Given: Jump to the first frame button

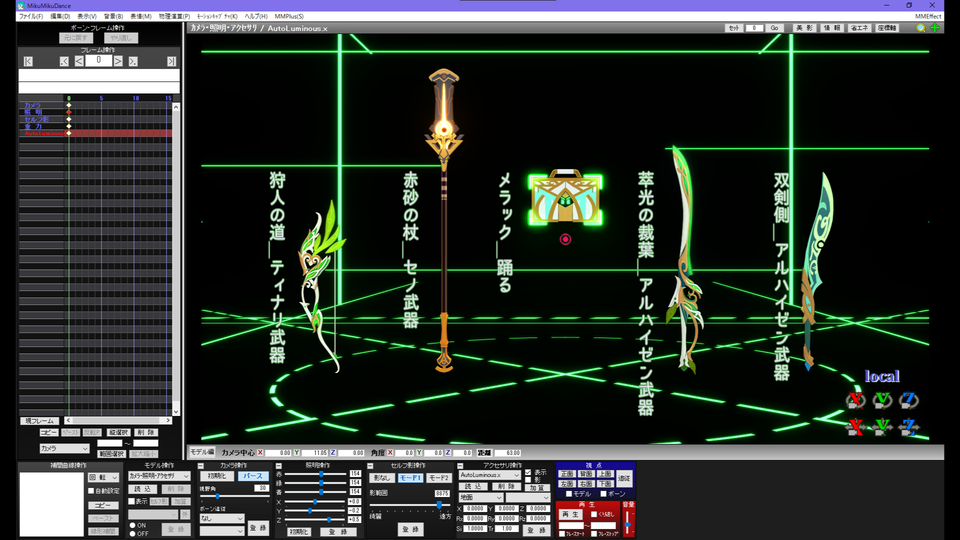Looking at the screenshot, I should tap(28, 61).
